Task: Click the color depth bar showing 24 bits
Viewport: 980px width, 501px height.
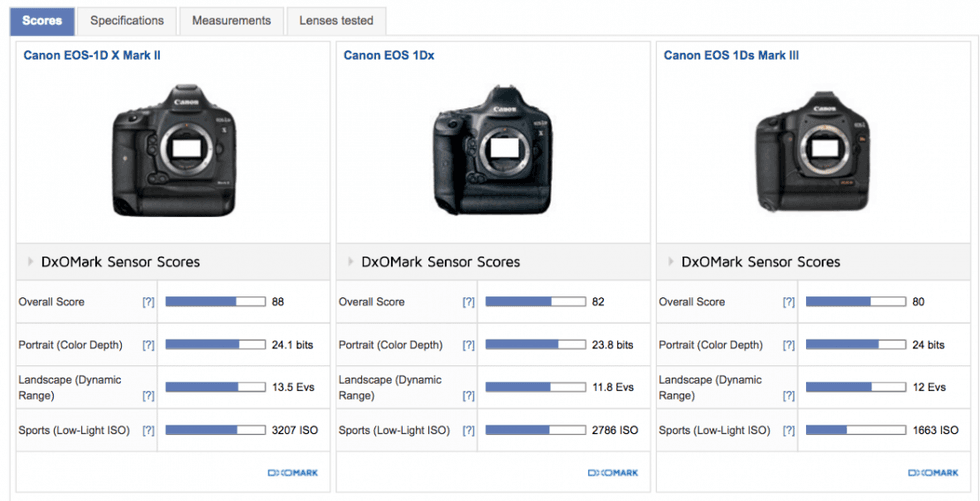Action: pos(856,345)
